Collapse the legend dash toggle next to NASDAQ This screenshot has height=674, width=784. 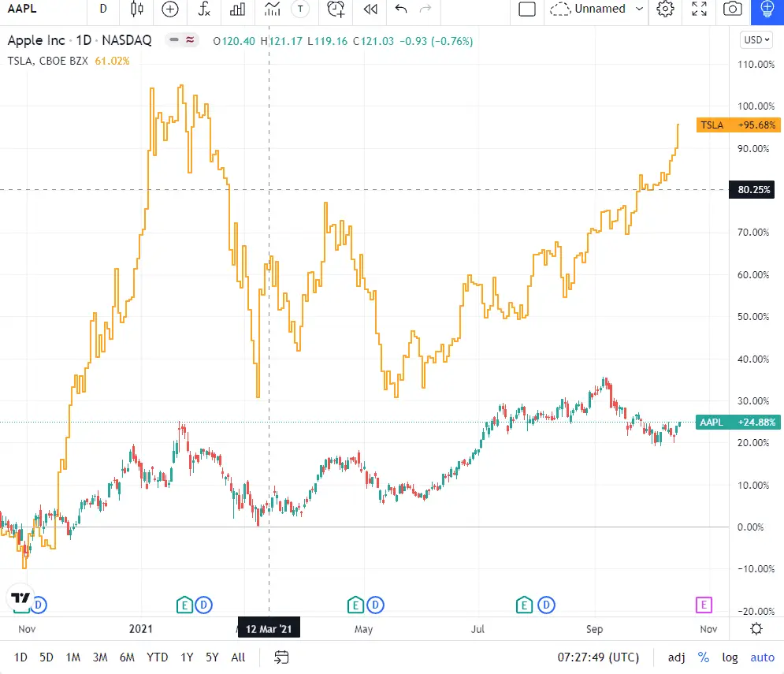coord(174,40)
